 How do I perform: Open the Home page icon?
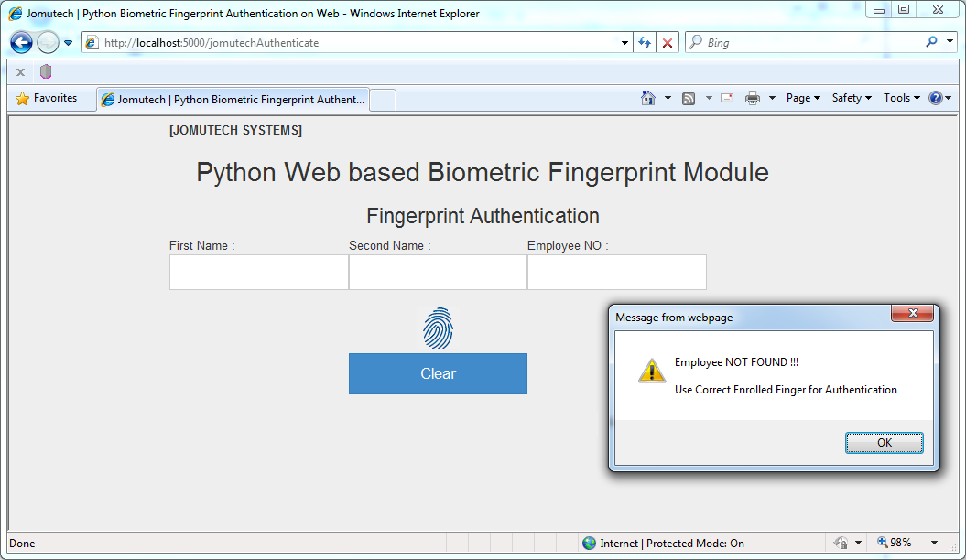click(x=648, y=98)
